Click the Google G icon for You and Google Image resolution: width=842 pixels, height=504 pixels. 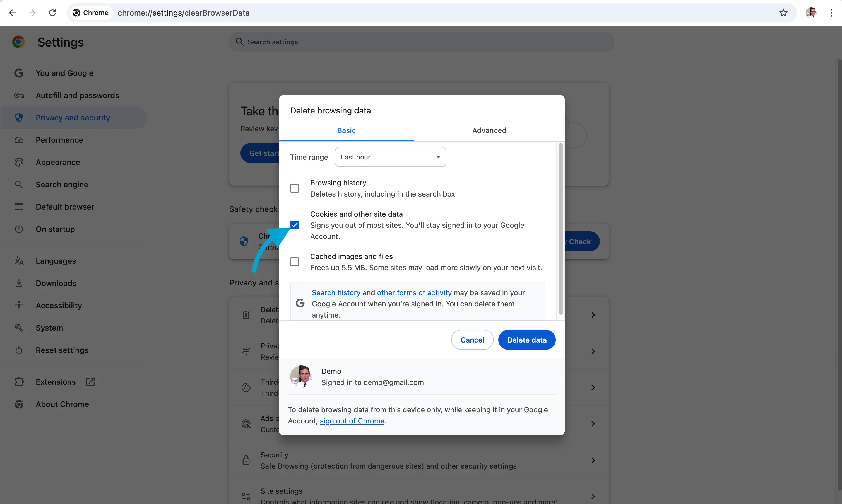tap(19, 73)
